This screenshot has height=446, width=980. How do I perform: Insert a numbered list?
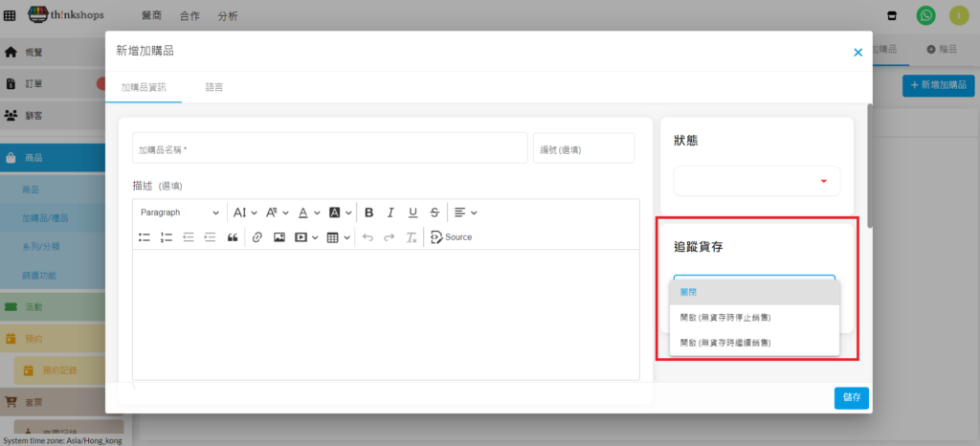point(167,237)
